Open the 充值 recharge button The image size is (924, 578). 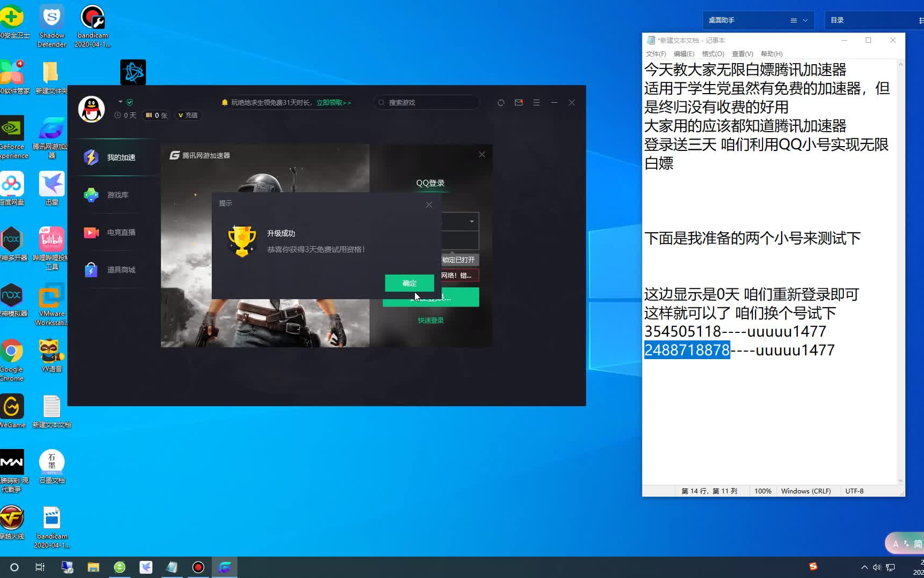[x=188, y=115]
